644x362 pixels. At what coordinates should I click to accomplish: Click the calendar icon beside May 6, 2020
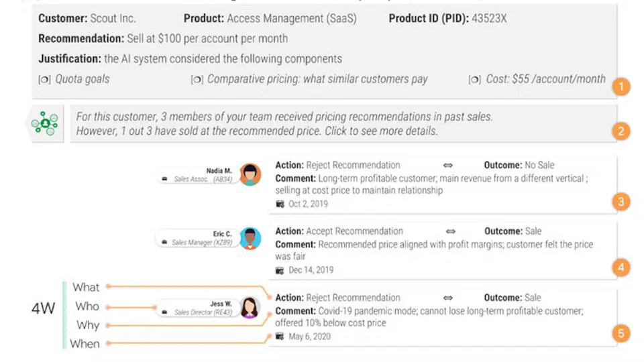[280, 337]
